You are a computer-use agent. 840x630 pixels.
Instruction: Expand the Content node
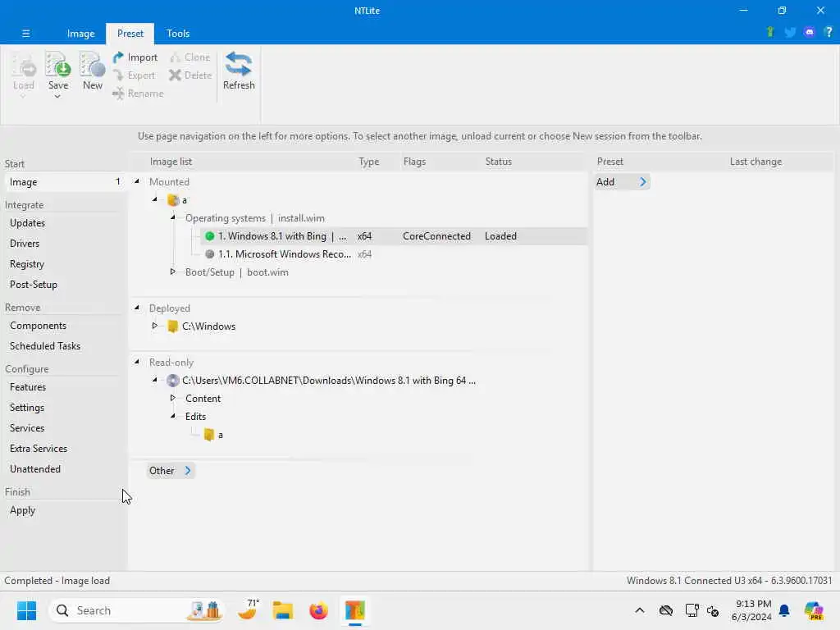pyautogui.click(x=172, y=398)
